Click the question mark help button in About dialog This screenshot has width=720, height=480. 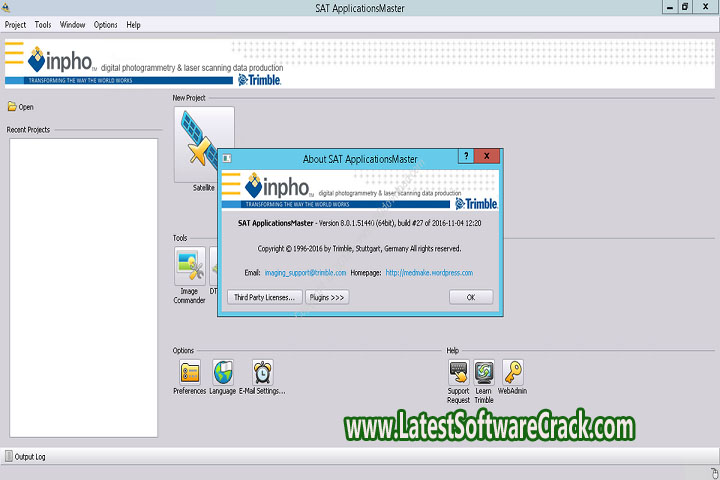click(465, 157)
